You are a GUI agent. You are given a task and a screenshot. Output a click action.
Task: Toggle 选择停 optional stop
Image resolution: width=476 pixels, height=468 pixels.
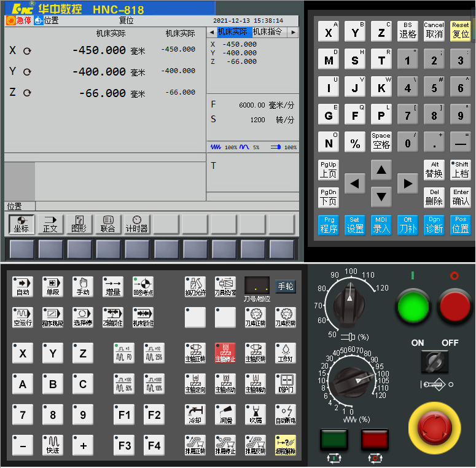83,317
